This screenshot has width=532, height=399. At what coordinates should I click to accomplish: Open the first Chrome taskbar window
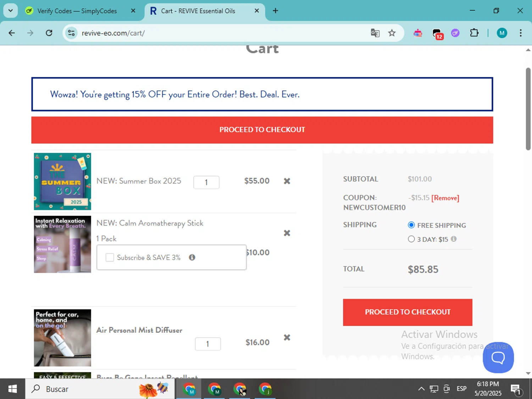pyautogui.click(x=189, y=389)
